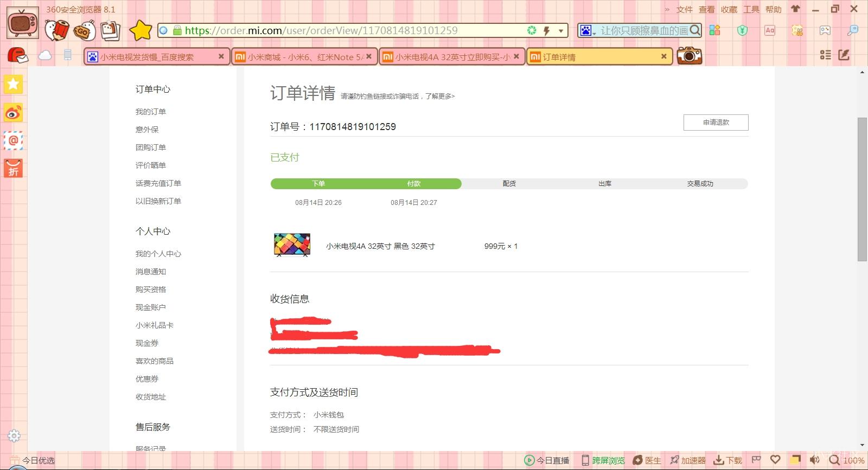
Task: Open 意外保 link
Action: [147, 130]
